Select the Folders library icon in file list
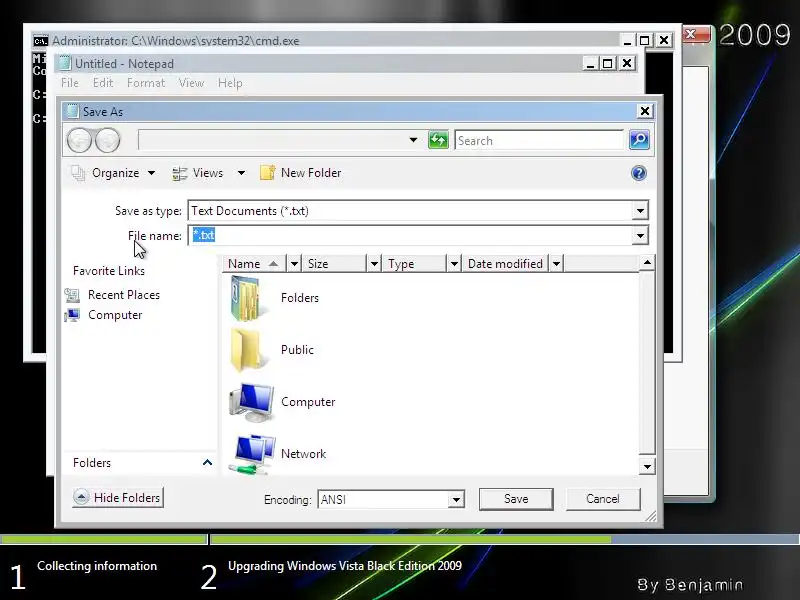This screenshot has width=800, height=600. click(246, 298)
